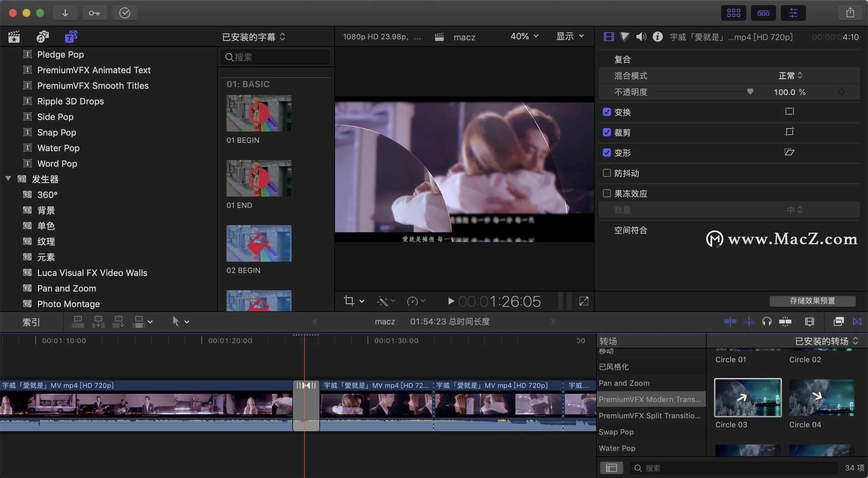868x478 pixels.
Task: Click the 不透明度 opacity slider handle
Action: (750, 92)
